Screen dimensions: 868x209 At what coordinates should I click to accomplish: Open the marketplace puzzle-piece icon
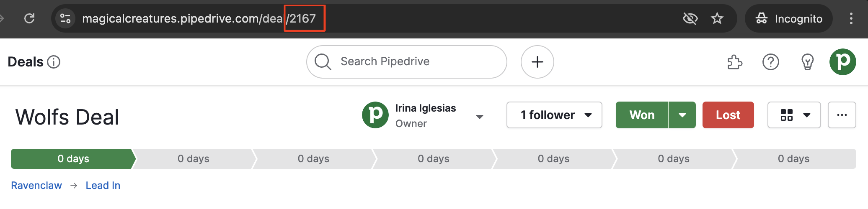735,62
